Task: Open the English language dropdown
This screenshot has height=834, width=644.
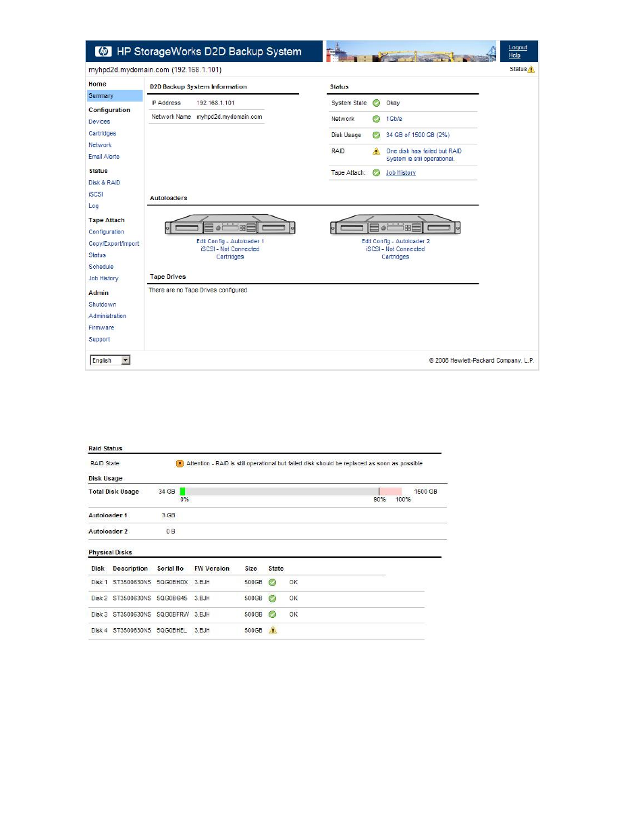Action: 110,361
